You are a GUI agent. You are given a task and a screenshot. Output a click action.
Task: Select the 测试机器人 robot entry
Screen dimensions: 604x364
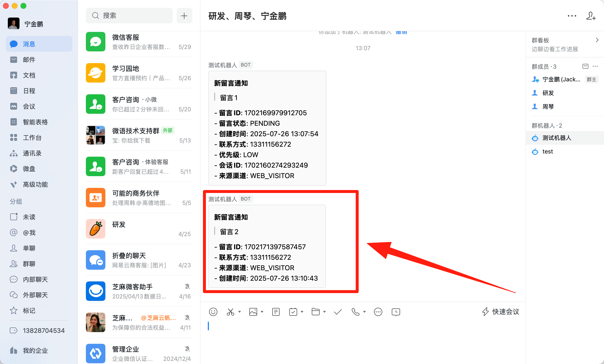point(565,138)
